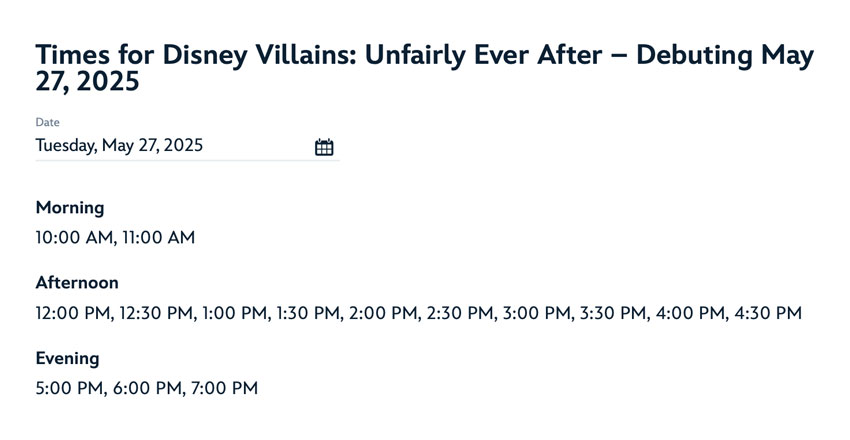Click the Morning section heading
850x440 pixels.
point(70,208)
